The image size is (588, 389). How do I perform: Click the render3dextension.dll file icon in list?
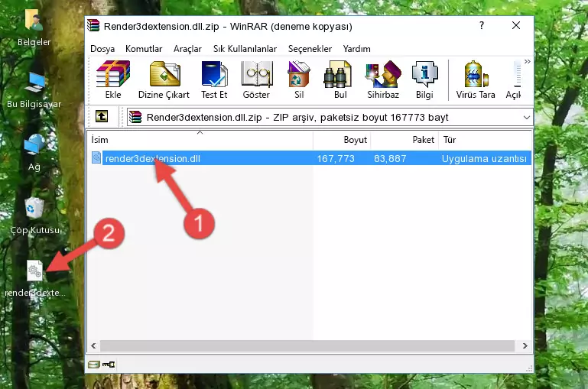click(x=96, y=157)
